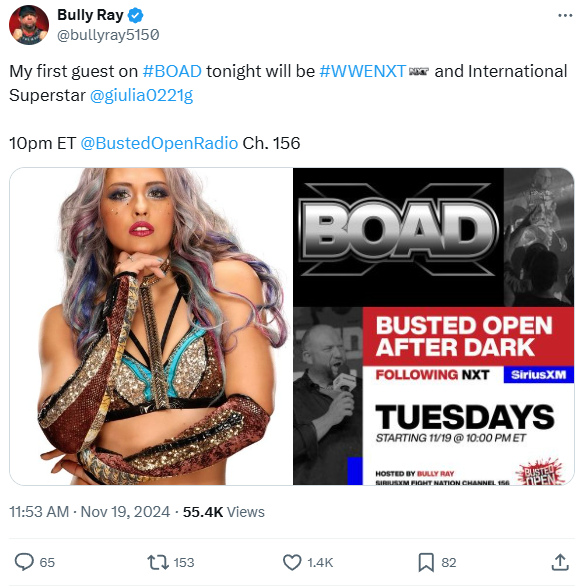Open the three-dot more options menu
This screenshot has height=586, width=585.
[565, 15]
